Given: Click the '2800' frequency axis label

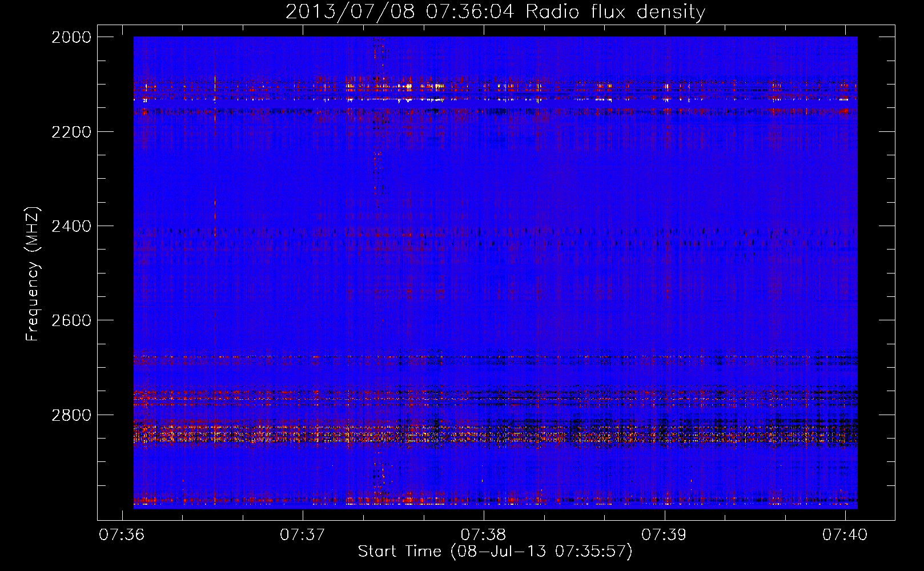Looking at the screenshot, I should [x=71, y=415].
